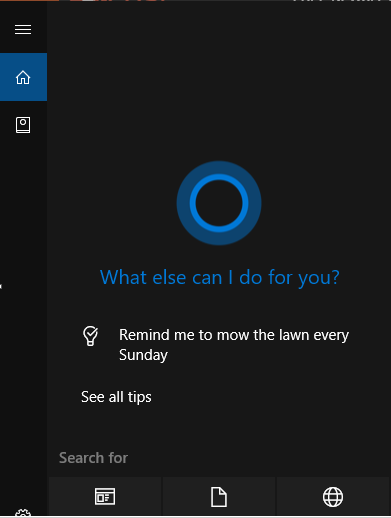Open the See all tips link
This screenshot has height=518, width=391.
(116, 397)
